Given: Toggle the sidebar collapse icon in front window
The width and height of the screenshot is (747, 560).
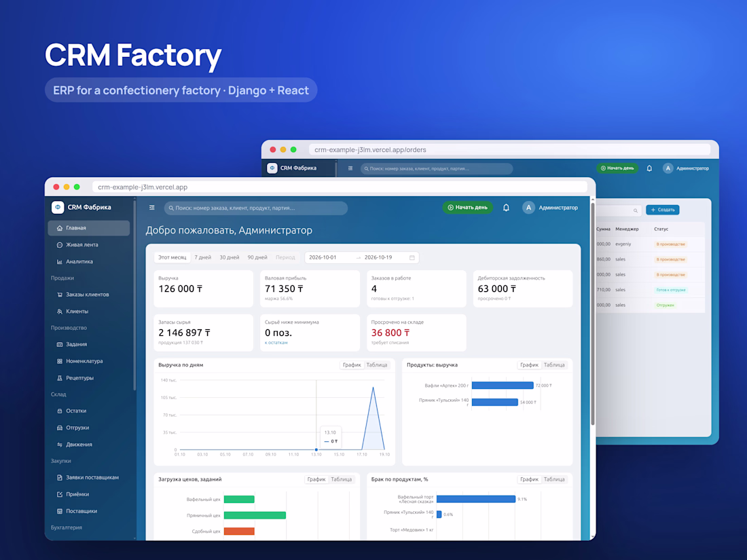Looking at the screenshot, I should click(x=152, y=208).
